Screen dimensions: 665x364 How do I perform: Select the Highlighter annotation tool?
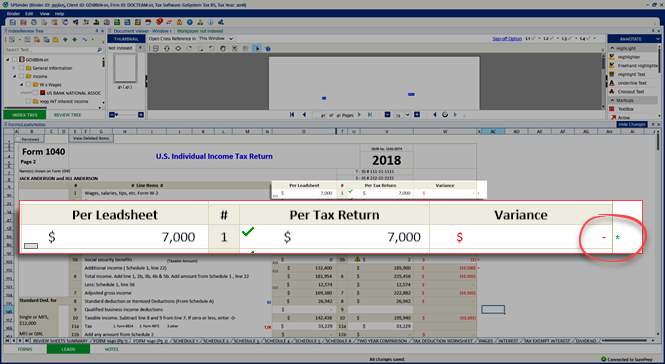coord(629,57)
